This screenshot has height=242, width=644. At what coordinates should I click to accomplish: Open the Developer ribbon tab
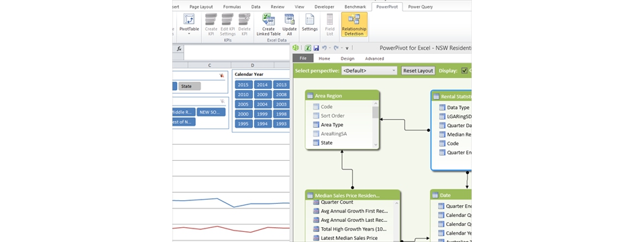coord(324,7)
